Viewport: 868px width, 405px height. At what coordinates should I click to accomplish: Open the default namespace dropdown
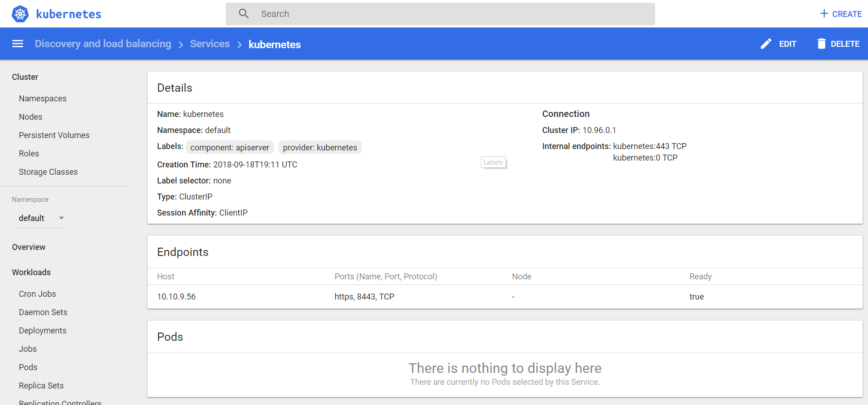[41, 218]
